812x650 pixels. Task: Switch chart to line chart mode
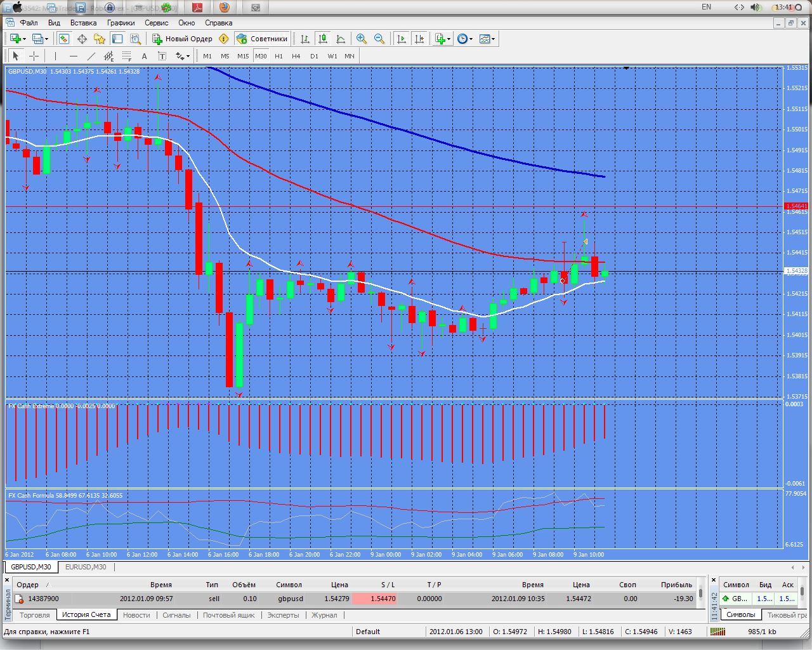coord(341,39)
